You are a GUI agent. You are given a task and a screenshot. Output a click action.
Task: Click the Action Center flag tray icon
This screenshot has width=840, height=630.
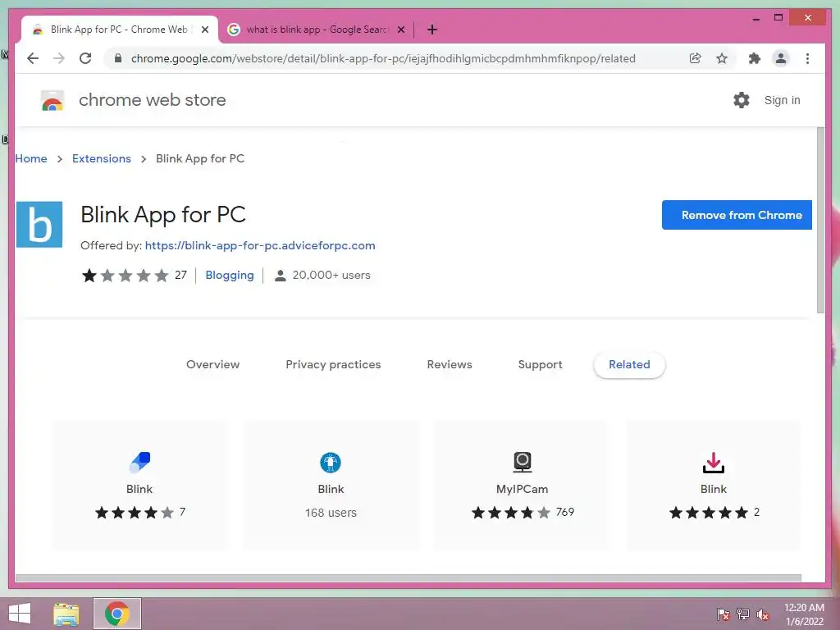pyautogui.click(x=723, y=614)
